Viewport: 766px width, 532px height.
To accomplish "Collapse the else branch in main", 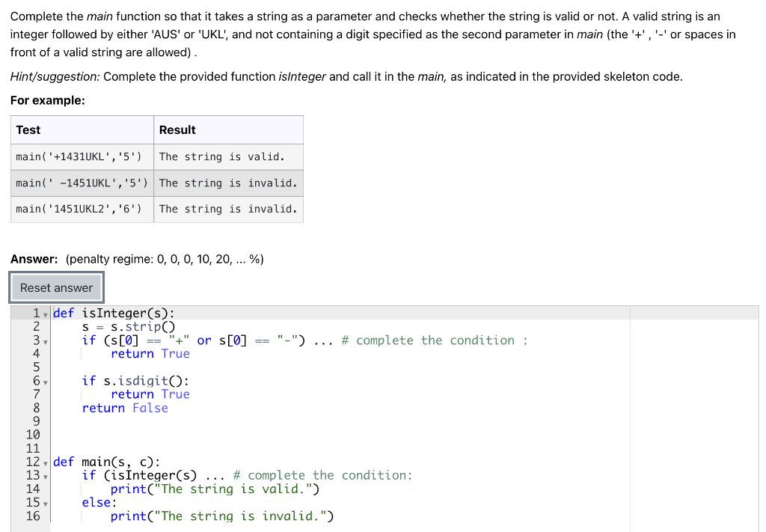I will pyautogui.click(x=46, y=502).
